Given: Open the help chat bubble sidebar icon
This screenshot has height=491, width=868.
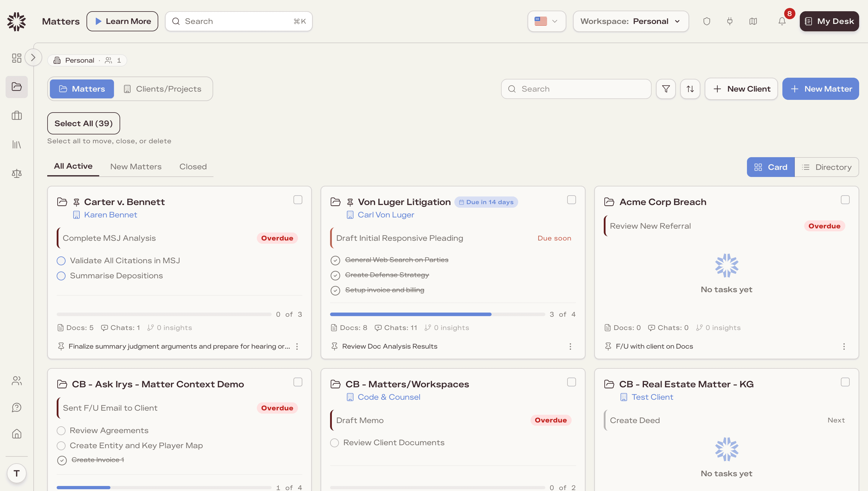Looking at the screenshot, I should click(x=17, y=407).
